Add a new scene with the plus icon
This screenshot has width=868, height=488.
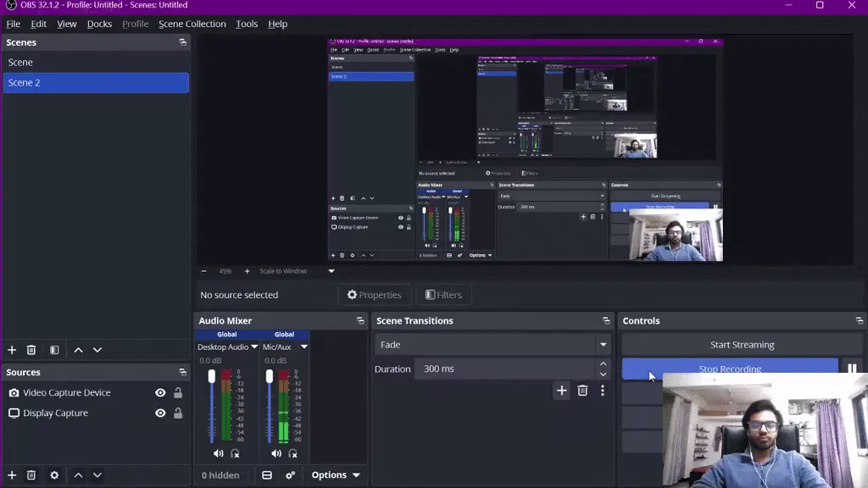coord(12,350)
